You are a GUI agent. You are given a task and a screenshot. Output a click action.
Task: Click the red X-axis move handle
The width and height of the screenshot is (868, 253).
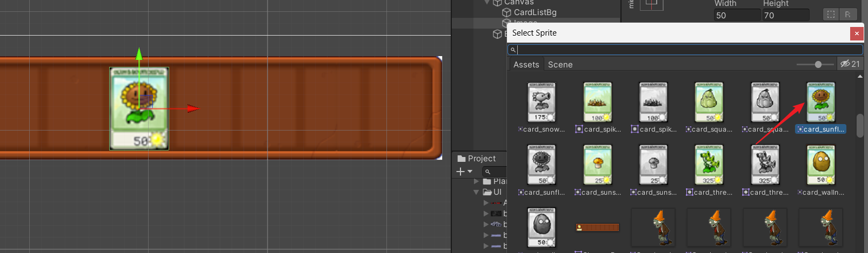[192, 108]
